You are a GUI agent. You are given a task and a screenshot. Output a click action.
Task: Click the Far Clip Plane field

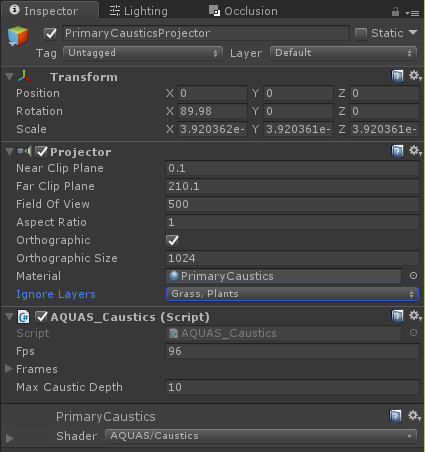[292, 186]
